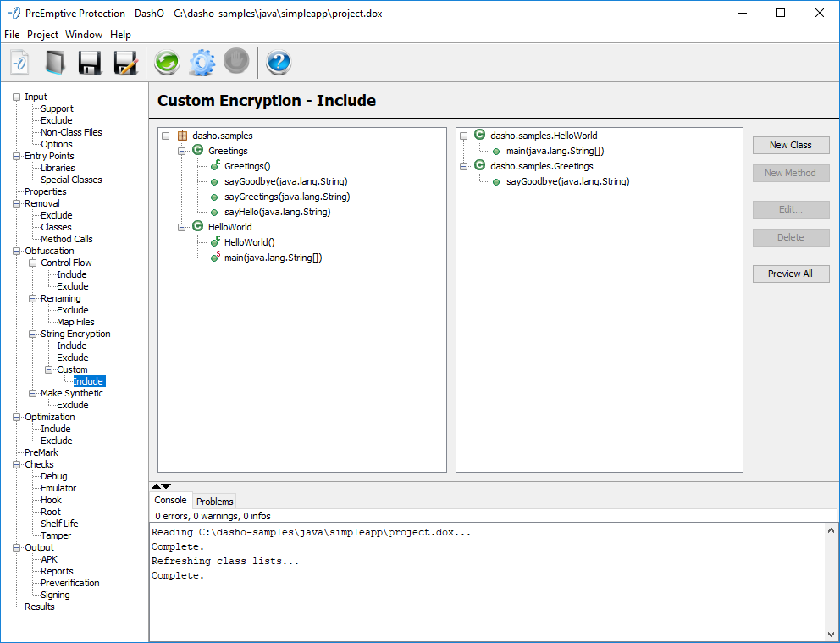Click the New Class button
The image size is (840, 643).
tap(790, 145)
